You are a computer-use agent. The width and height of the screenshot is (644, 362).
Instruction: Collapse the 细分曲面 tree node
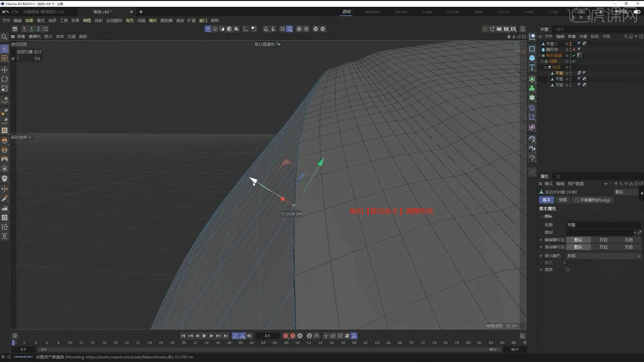tap(539, 56)
